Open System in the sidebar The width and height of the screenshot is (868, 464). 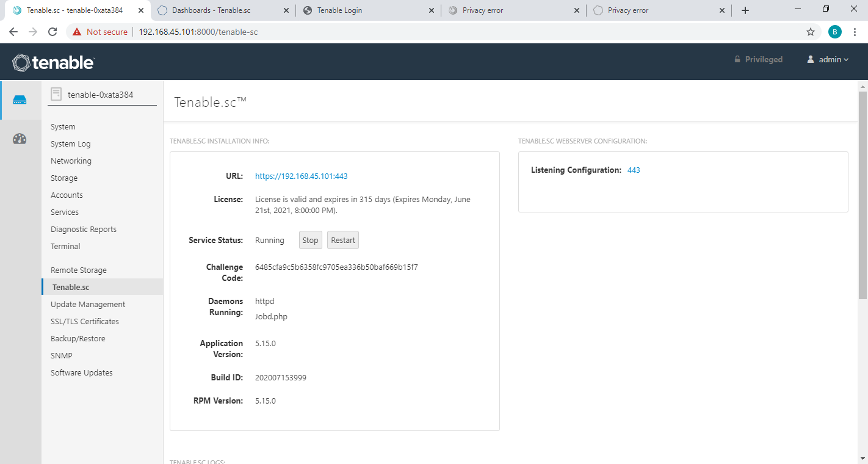(x=63, y=127)
